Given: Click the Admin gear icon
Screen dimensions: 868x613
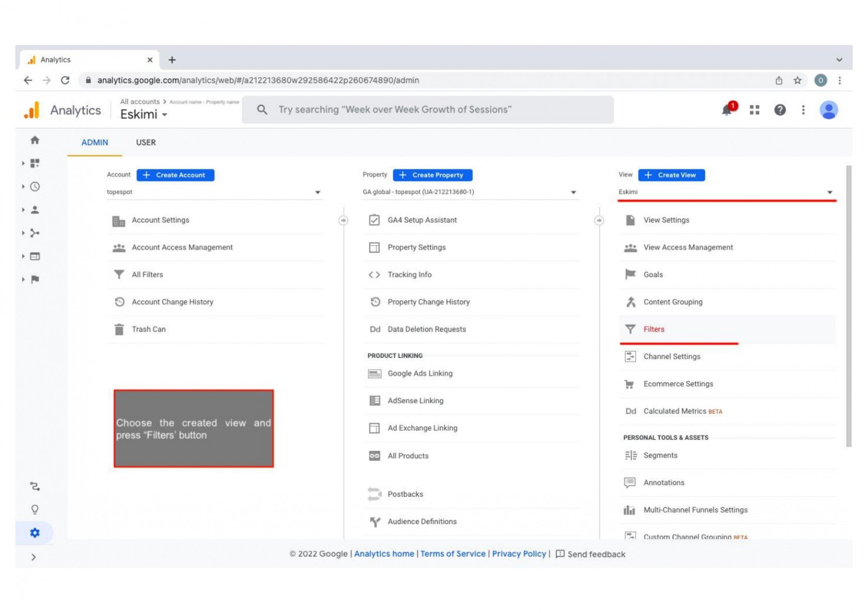Looking at the screenshot, I should pos(35,532).
